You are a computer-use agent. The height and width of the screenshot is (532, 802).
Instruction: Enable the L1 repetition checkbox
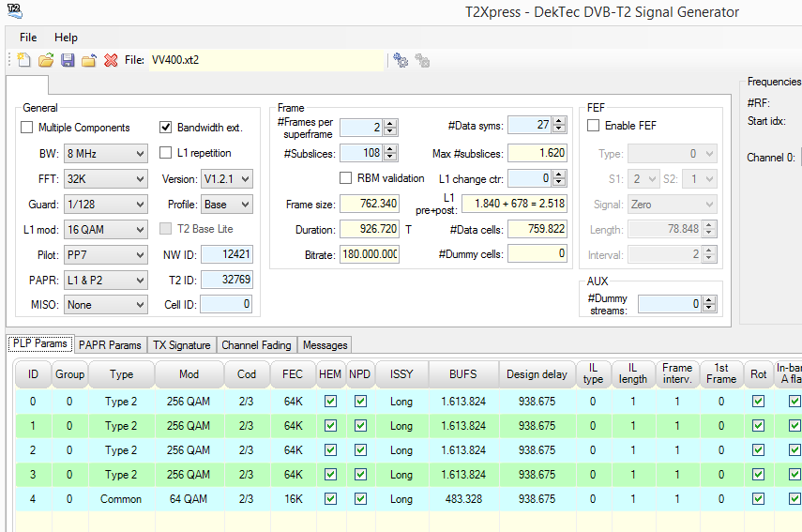(165, 153)
